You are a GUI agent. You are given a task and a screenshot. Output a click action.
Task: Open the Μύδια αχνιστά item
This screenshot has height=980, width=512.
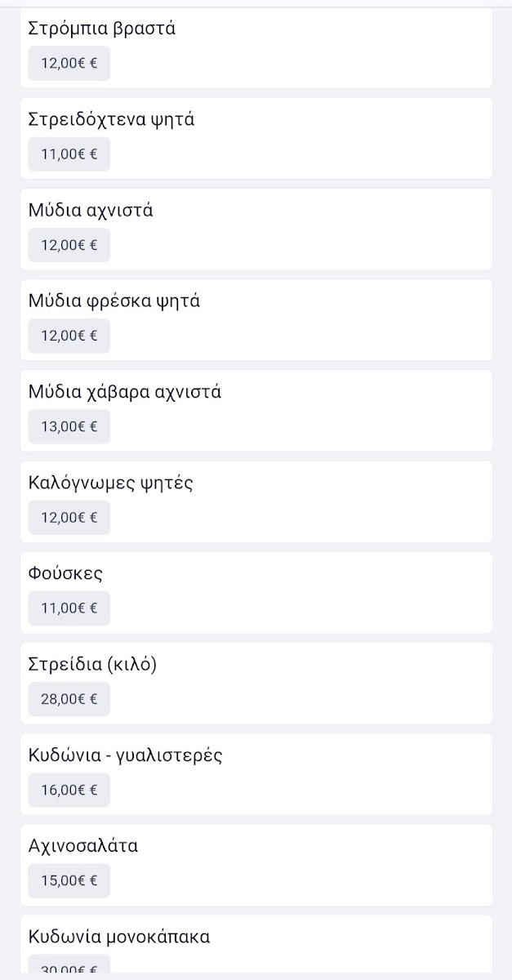91,211
